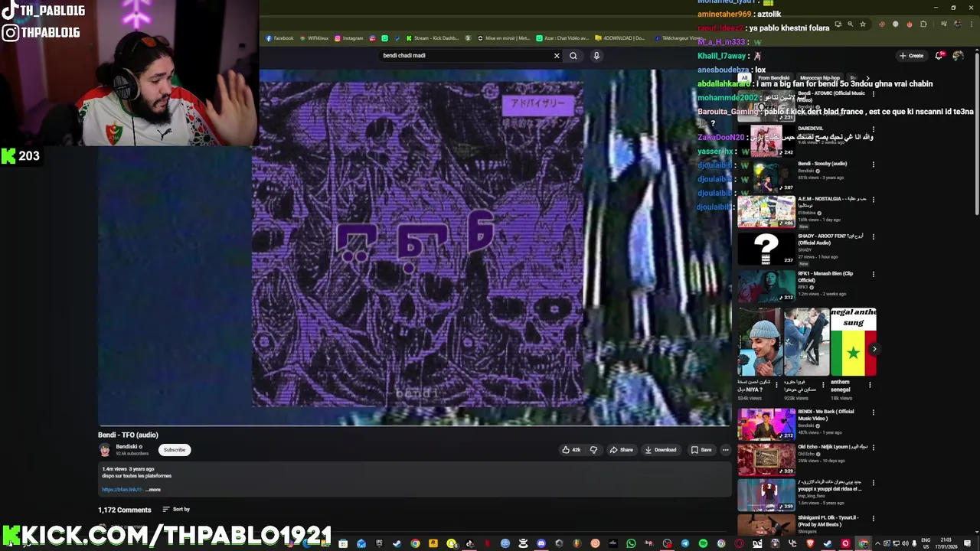Open Telegram from the taskbar
Screen dimensions: 980x551
point(685,543)
